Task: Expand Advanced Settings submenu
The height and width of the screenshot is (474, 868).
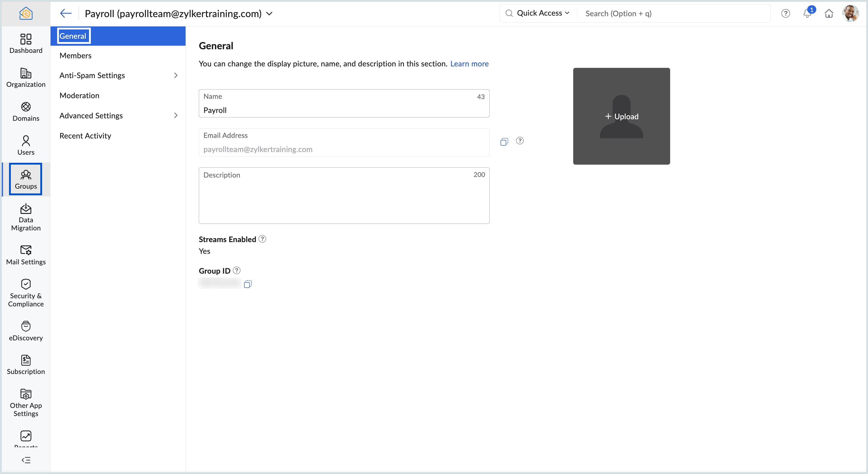Action: tap(118, 115)
